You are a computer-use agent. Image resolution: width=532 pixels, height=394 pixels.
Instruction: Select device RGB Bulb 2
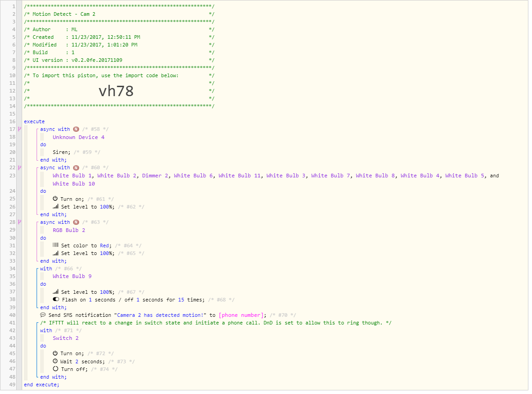pos(69,230)
